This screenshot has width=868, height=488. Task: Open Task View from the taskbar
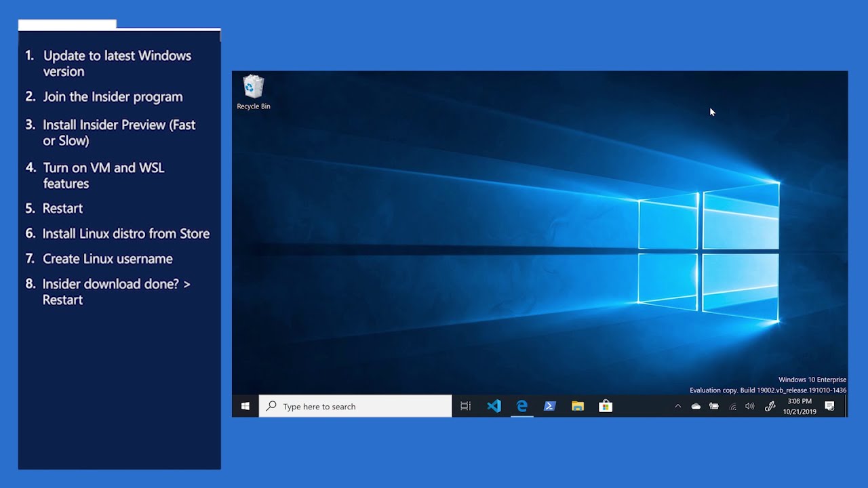tap(465, 407)
